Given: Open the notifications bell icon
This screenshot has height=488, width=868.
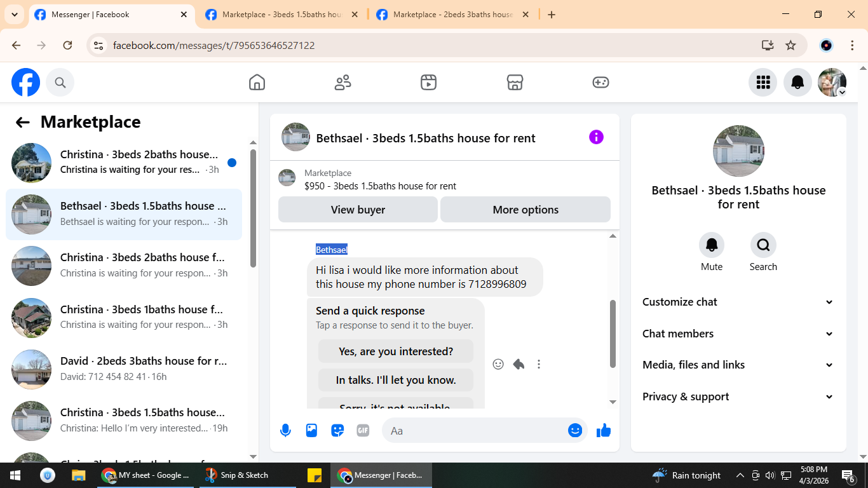Looking at the screenshot, I should pyautogui.click(x=797, y=83).
